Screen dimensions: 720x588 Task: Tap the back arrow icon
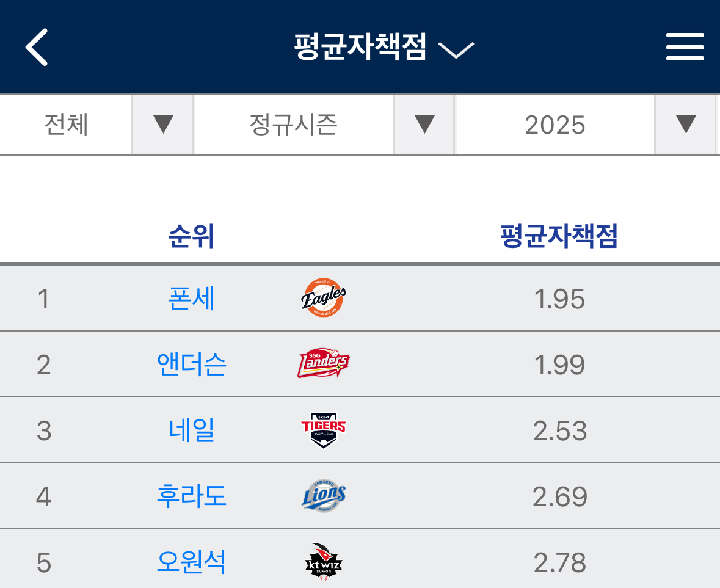click(37, 47)
